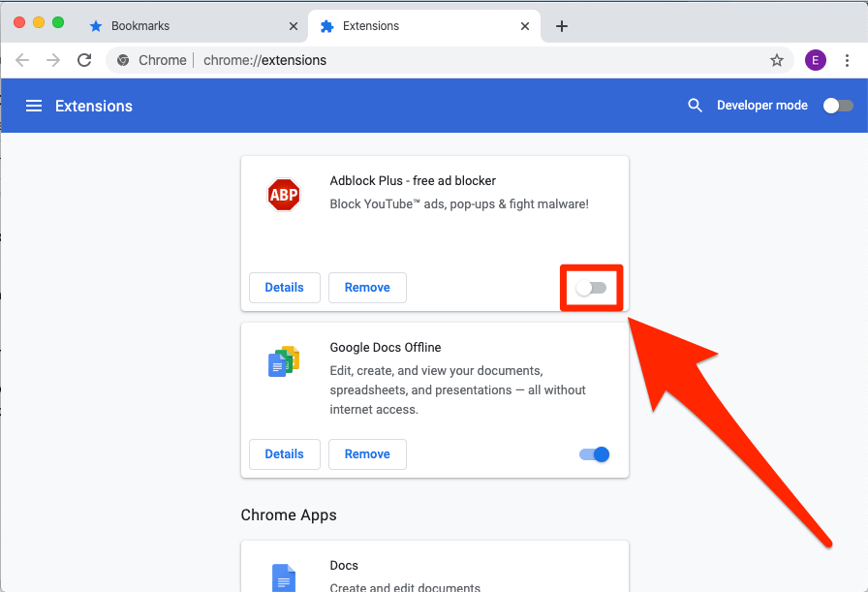Open the profile avatar E
The width and height of the screenshot is (868, 592).
tap(816, 60)
